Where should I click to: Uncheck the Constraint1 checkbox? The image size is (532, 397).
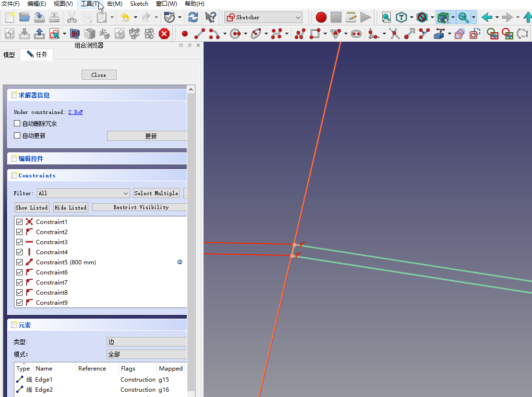(x=19, y=222)
